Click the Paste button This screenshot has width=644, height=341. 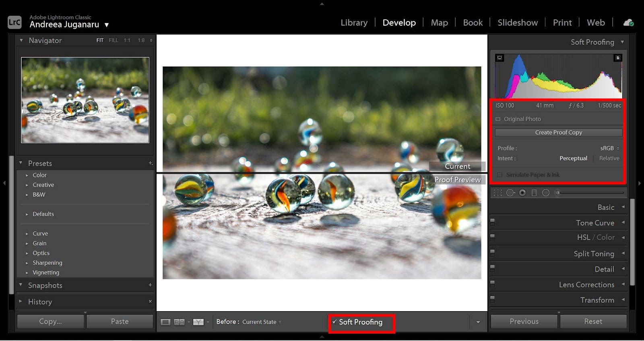[x=120, y=321]
